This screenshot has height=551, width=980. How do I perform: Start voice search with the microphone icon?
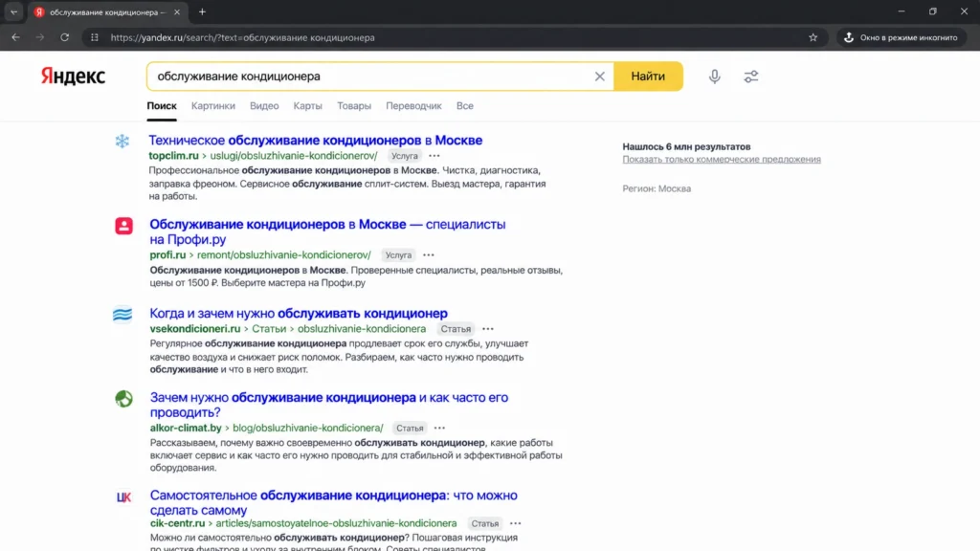714,77
